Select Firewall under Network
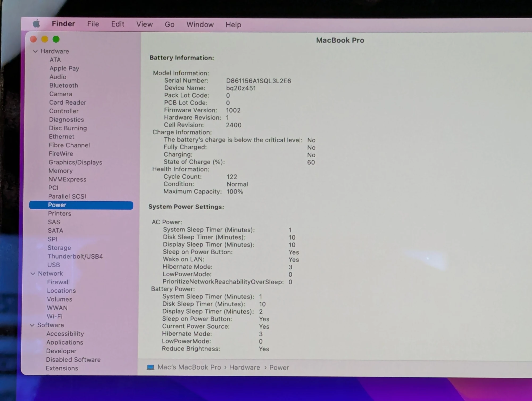This screenshot has height=401, width=532. click(58, 282)
